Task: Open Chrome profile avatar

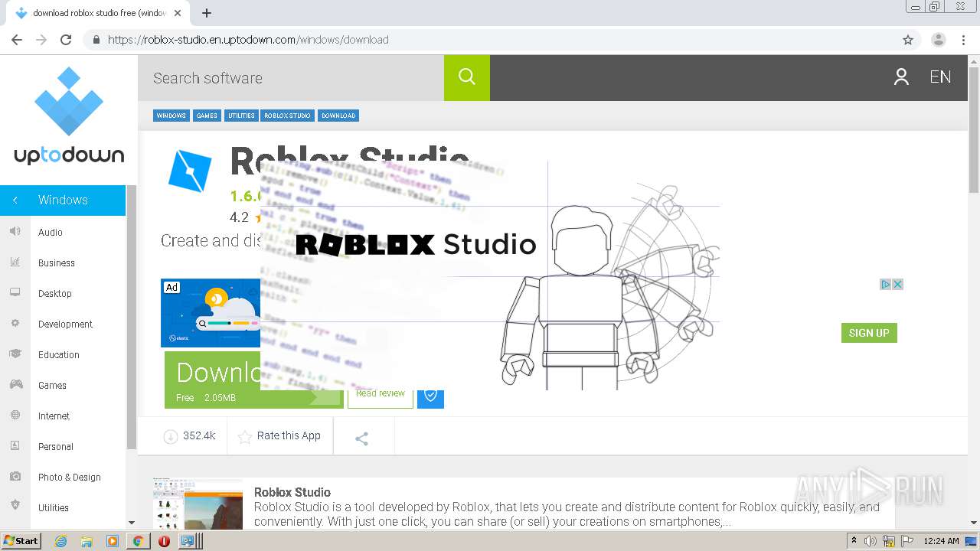Action: [939, 40]
